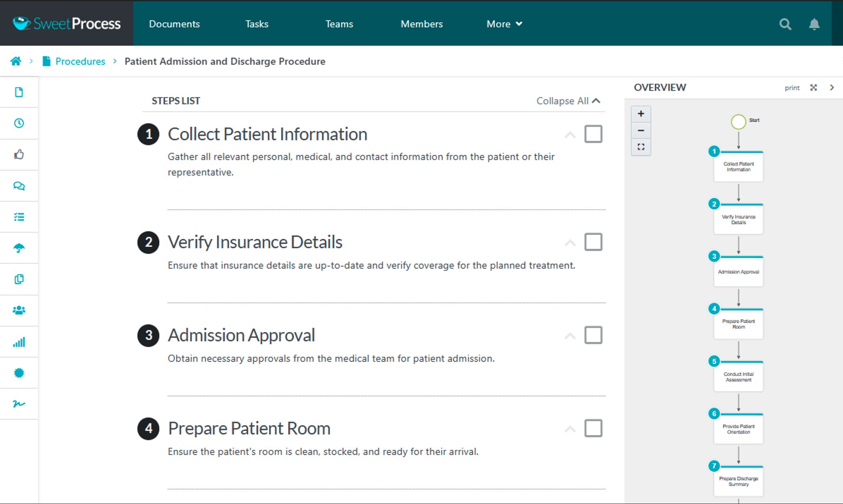Click the Procedures breadcrumb link
843x504 pixels.
click(80, 61)
